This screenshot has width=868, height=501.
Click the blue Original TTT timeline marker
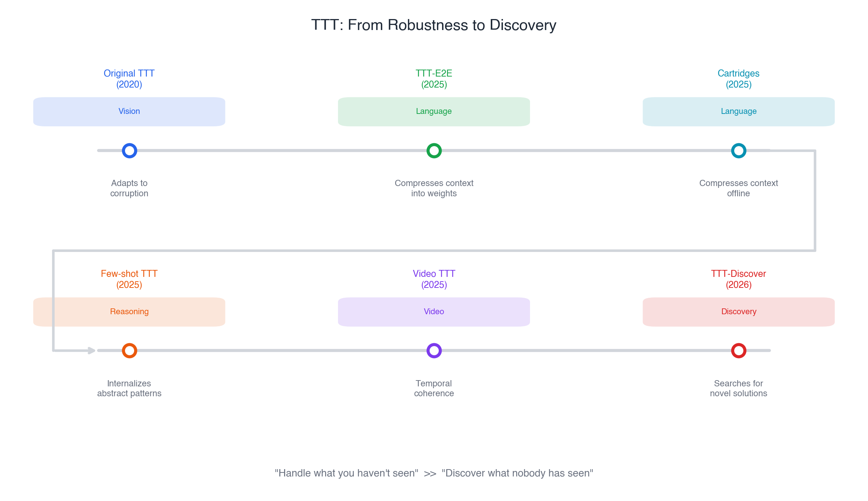pyautogui.click(x=129, y=151)
